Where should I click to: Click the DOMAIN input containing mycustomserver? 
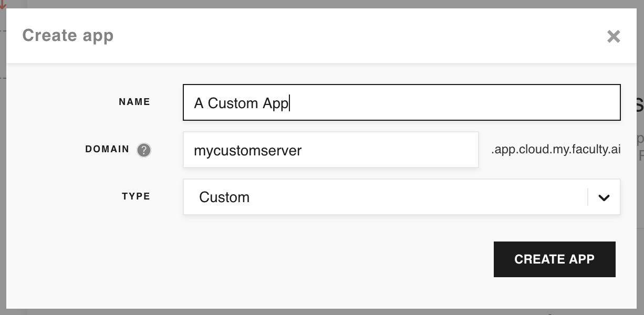coord(331,150)
